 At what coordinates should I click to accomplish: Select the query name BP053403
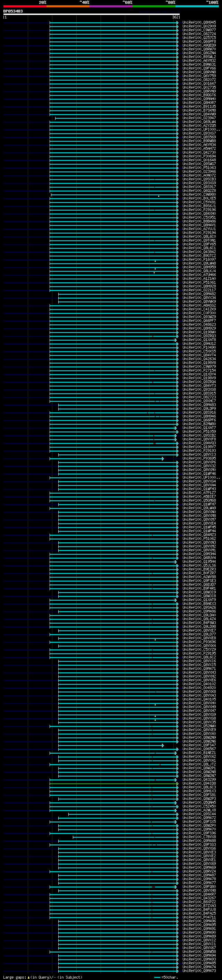click(x=13, y=11)
